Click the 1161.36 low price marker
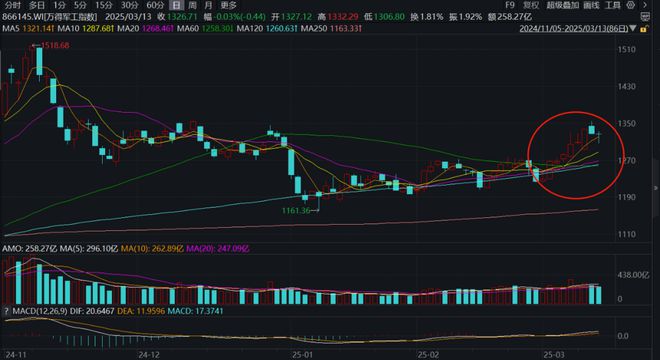This screenshot has height=360, width=660. (296, 211)
